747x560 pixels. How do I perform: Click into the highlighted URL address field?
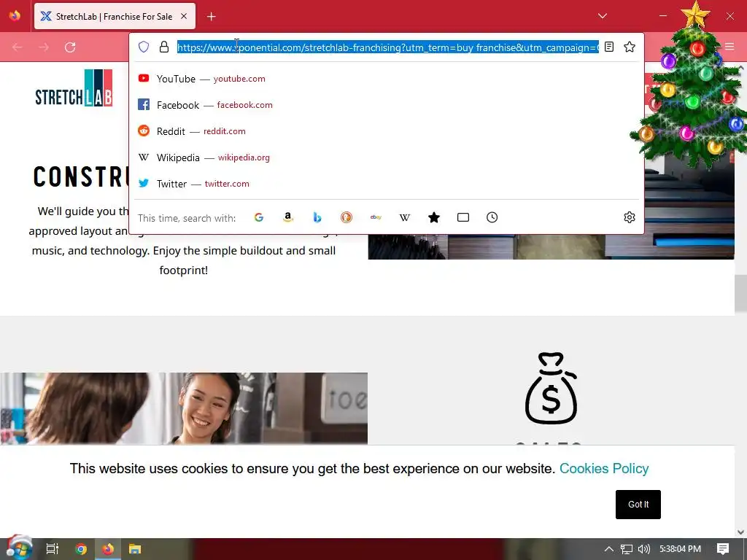pos(388,47)
